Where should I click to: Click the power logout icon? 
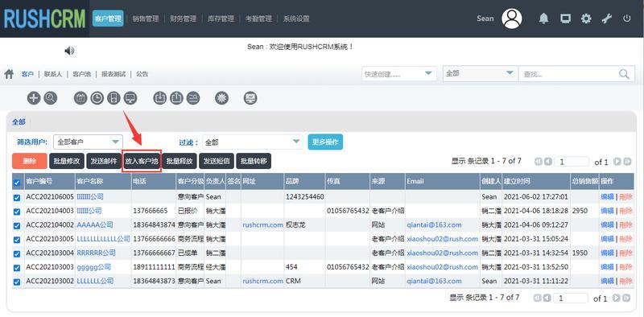(627, 19)
